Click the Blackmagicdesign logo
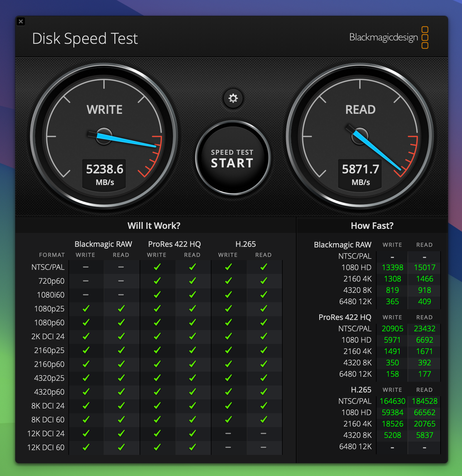 tap(389, 38)
